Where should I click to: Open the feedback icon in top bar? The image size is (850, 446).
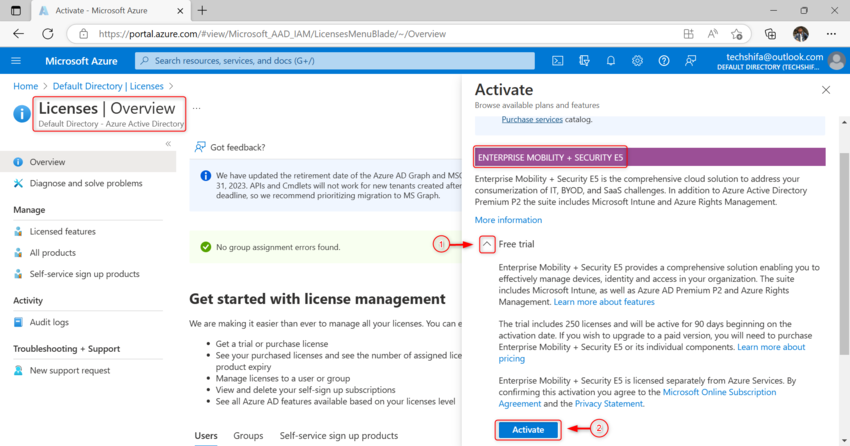click(690, 61)
